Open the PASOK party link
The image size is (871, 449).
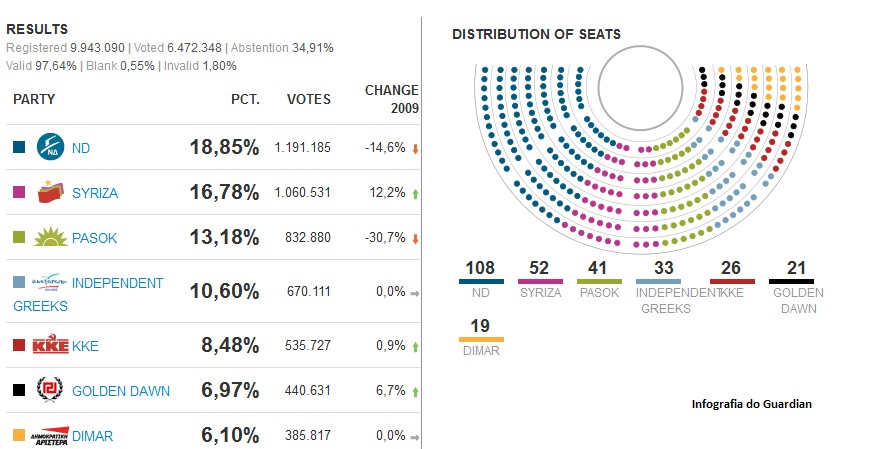point(95,239)
